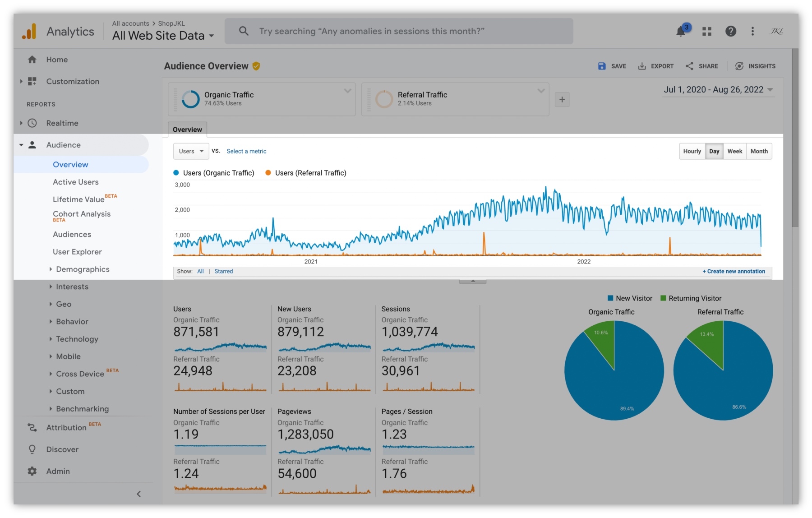This screenshot has width=812, height=518.
Task: Open the Insights panel icon
Action: pyautogui.click(x=739, y=66)
